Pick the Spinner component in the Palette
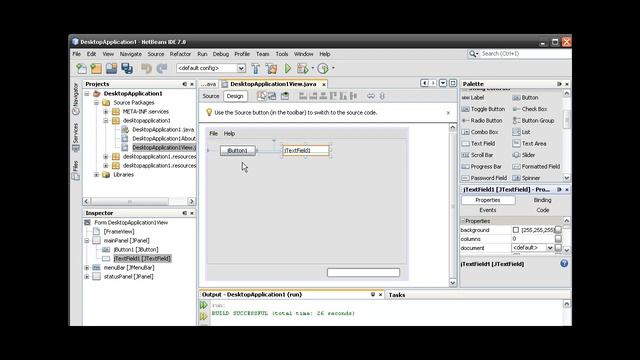This screenshot has height=360, width=640. pos(526,178)
